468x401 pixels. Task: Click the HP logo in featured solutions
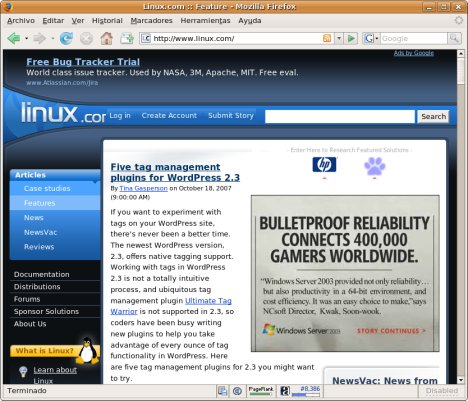click(x=324, y=165)
